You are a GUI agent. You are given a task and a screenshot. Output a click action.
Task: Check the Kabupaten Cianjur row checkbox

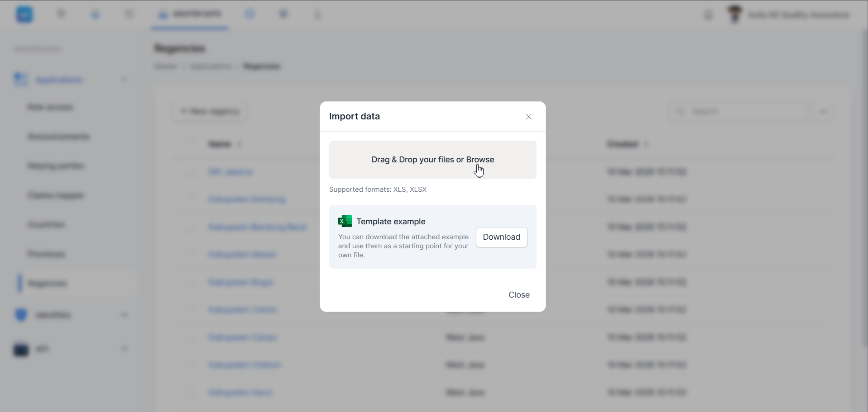pyautogui.click(x=190, y=337)
